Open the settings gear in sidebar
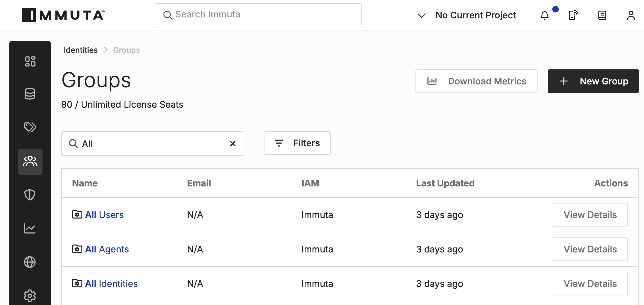Image resolution: width=644 pixels, height=305 pixels. pos(30,296)
